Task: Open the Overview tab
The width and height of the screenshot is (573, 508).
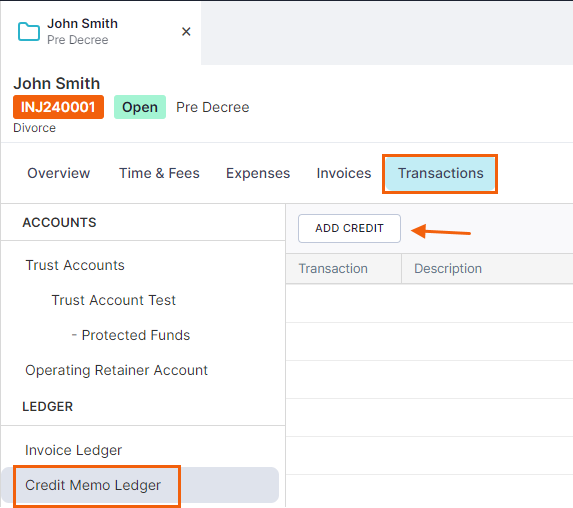Action: pyautogui.click(x=58, y=173)
